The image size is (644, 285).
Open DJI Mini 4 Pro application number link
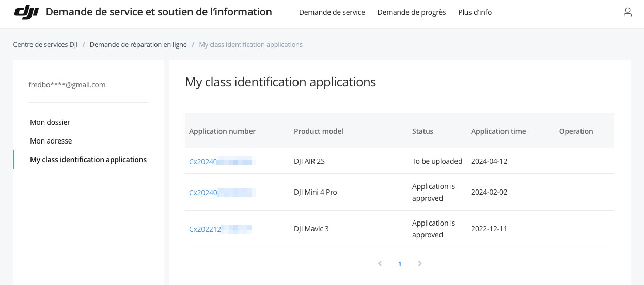[222, 193]
